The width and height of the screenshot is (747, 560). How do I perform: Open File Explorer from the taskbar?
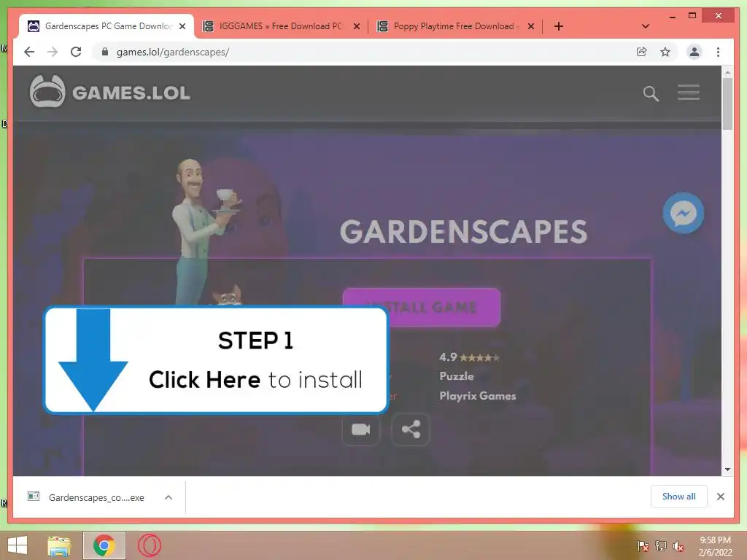(x=59, y=545)
